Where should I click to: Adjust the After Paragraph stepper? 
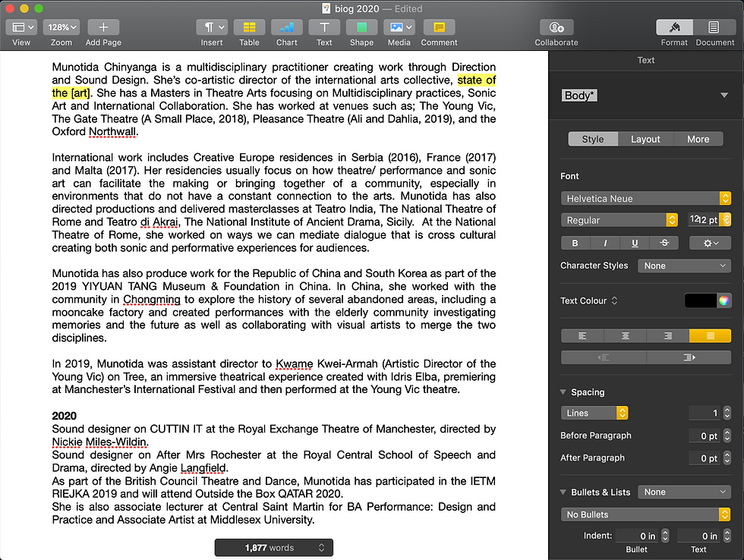727,458
